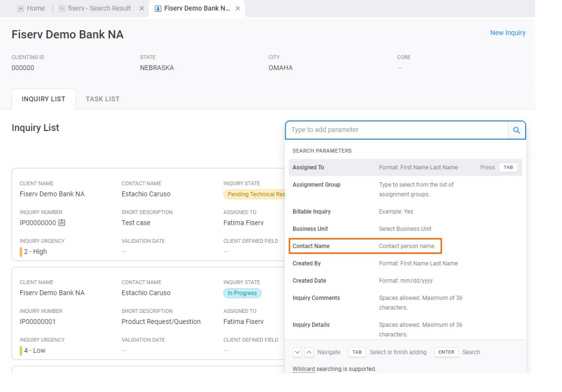Click the OMAHA city value

pos(280,68)
